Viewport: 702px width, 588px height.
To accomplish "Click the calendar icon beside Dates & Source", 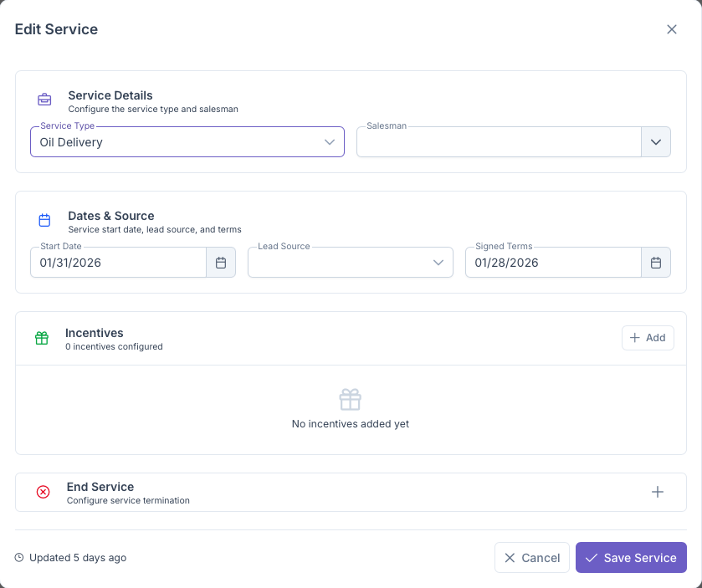I will point(44,221).
